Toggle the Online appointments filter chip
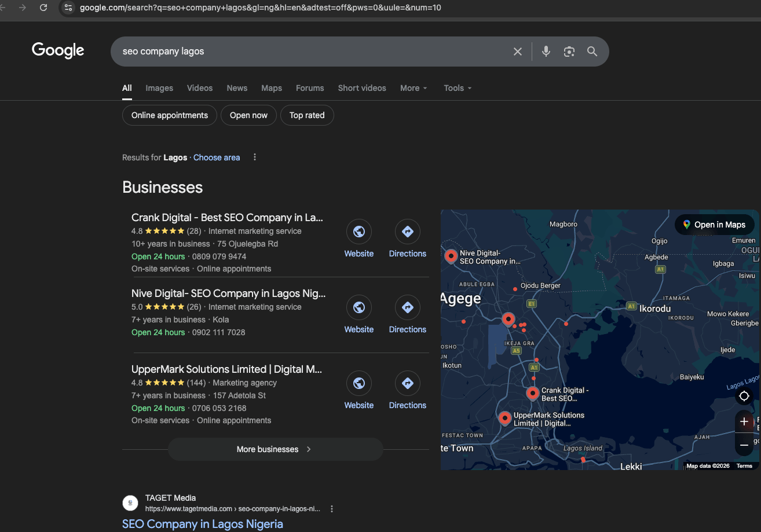 point(170,115)
